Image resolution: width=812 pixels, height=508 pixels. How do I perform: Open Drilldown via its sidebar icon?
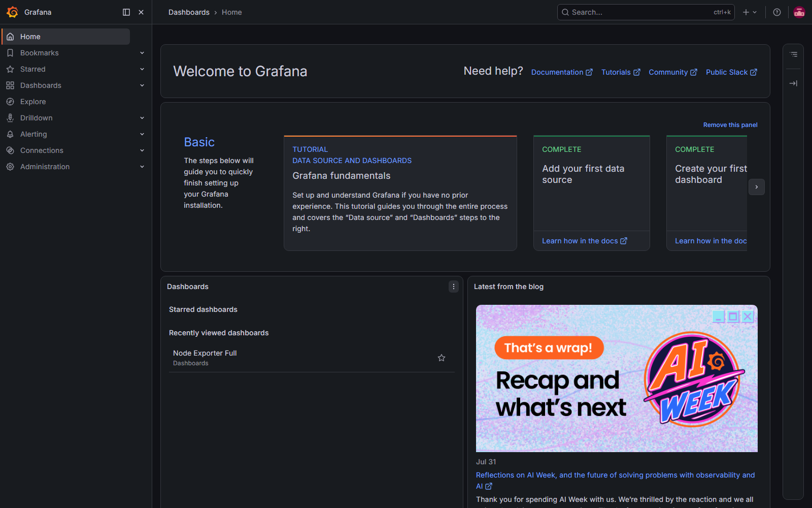10,118
